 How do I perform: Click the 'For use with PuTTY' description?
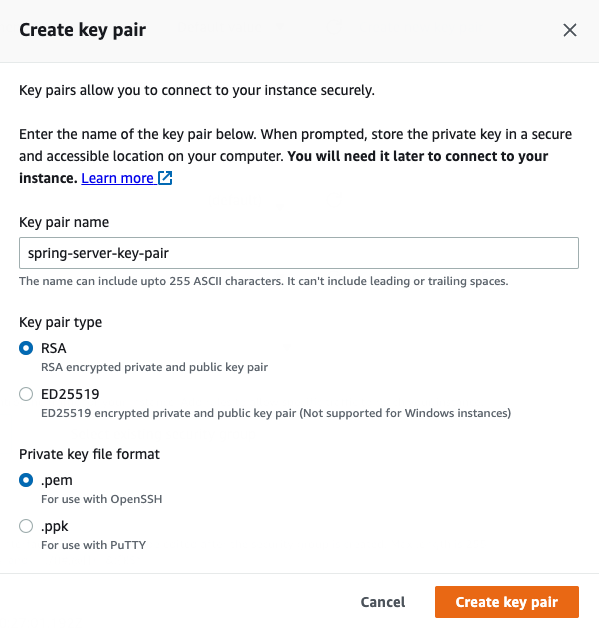pyautogui.click(x=94, y=545)
